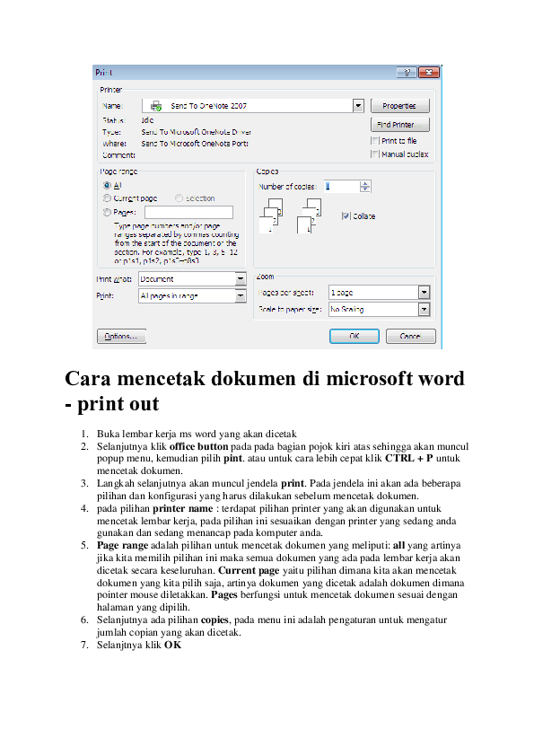The height and width of the screenshot is (756, 534).
Task: Click the Print dialog title bar text
Action: (103, 73)
